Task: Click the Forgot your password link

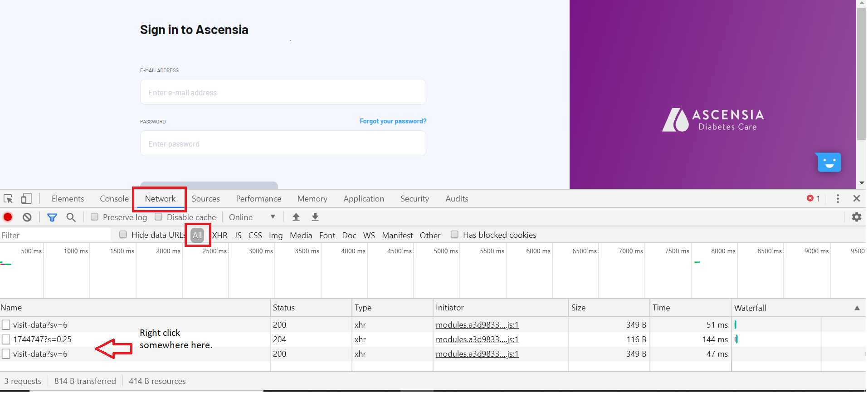Action: click(393, 121)
